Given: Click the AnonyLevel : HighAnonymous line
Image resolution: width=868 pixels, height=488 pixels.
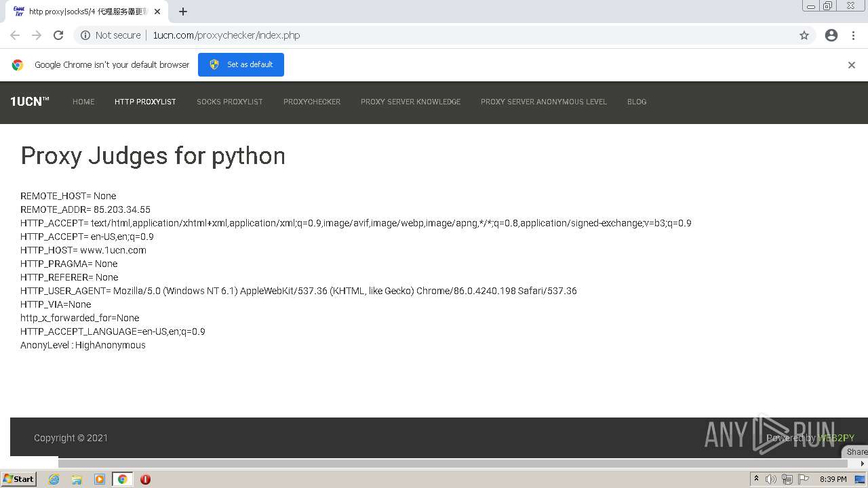Looking at the screenshot, I should pos(83,345).
